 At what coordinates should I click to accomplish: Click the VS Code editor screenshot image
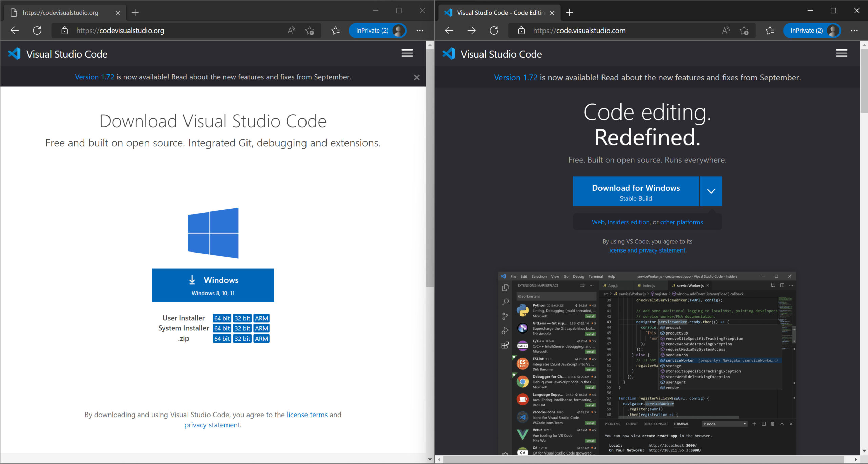[647, 363]
